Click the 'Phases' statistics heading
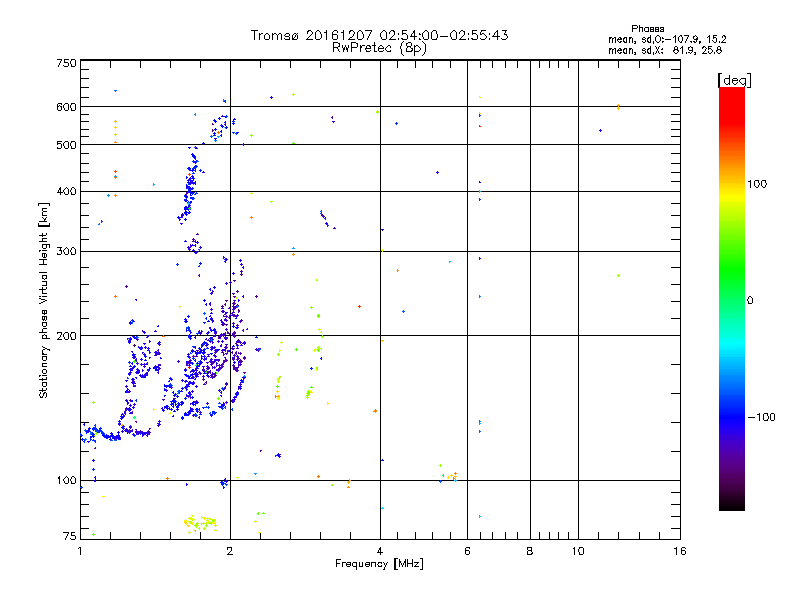Image resolution: width=800 pixels, height=600 pixels. click(x=647, y=29)
